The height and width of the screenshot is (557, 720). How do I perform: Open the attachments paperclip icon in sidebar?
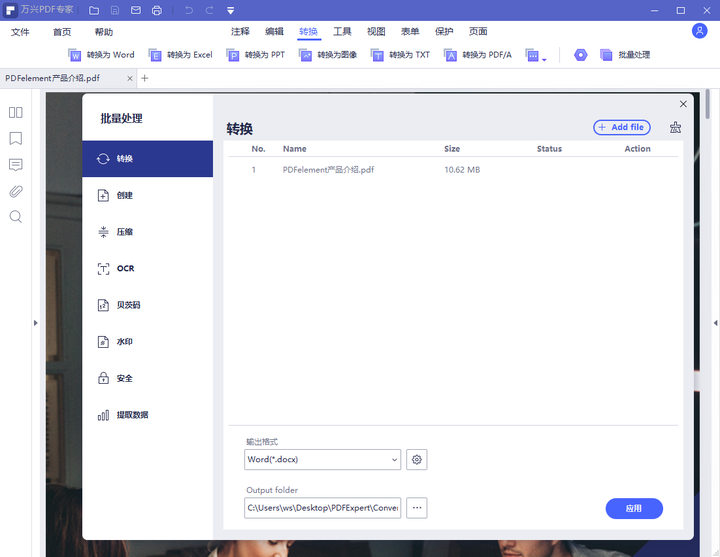coord(16,191)
